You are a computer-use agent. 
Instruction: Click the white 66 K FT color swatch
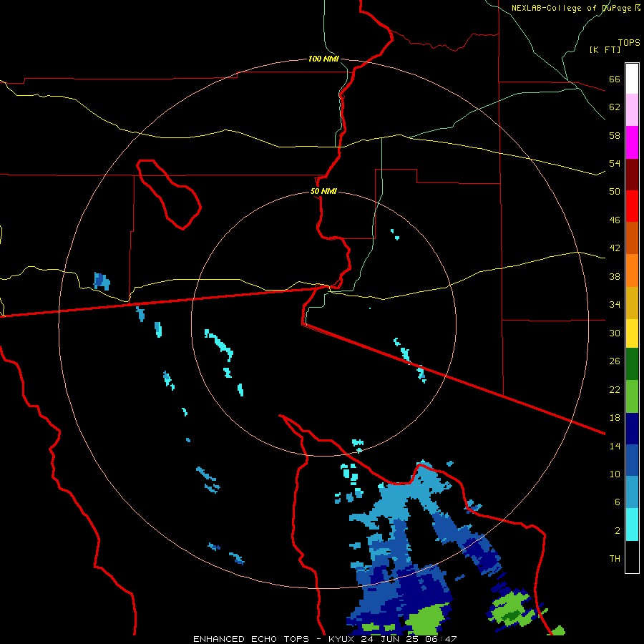coord(632,79)
